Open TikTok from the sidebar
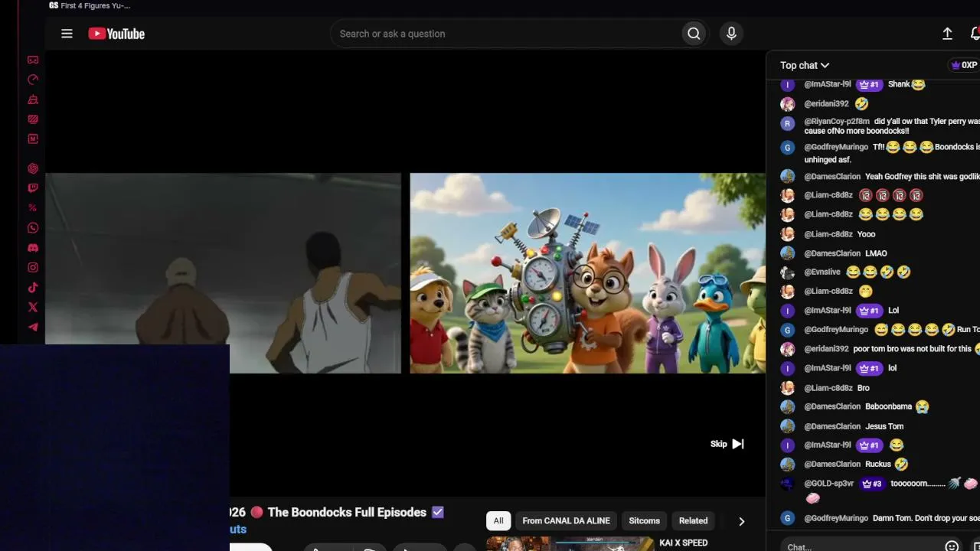This screenshot has height=551, width=980. tap(33, 288)
